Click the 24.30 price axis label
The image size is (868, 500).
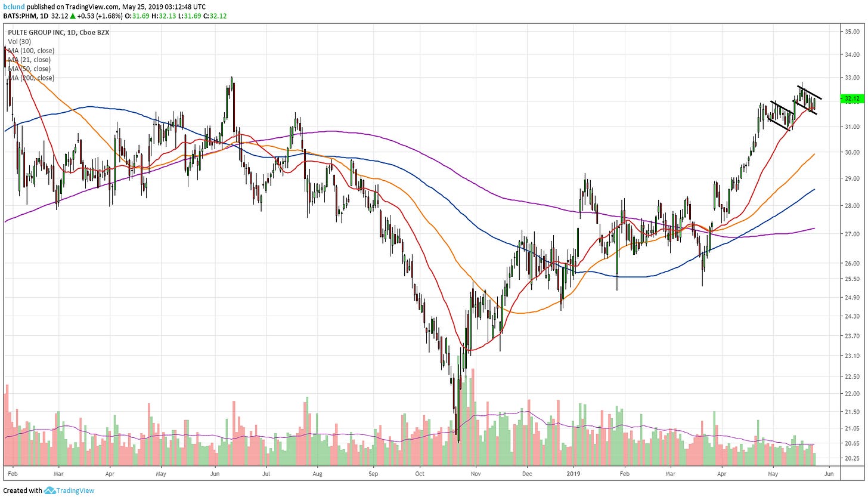tap(851, 316)
